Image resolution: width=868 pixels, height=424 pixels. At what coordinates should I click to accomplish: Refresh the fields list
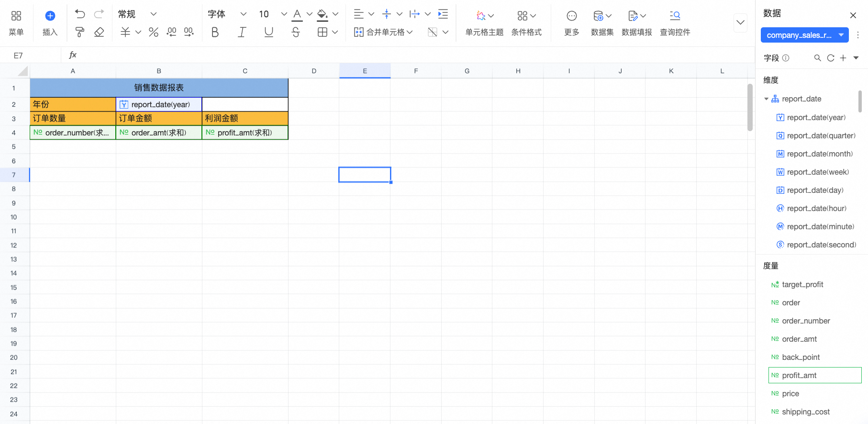click(x=831, y=58)
